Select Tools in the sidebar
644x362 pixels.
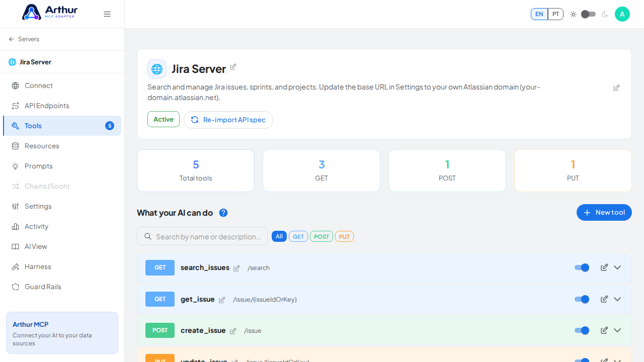[x=62, y=126]
